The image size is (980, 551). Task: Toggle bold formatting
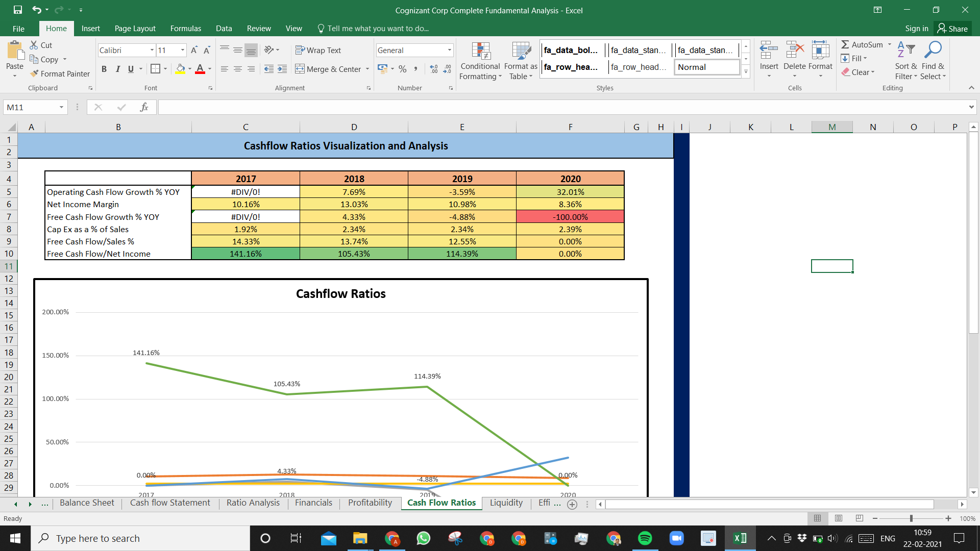click(x=104, y=69)
